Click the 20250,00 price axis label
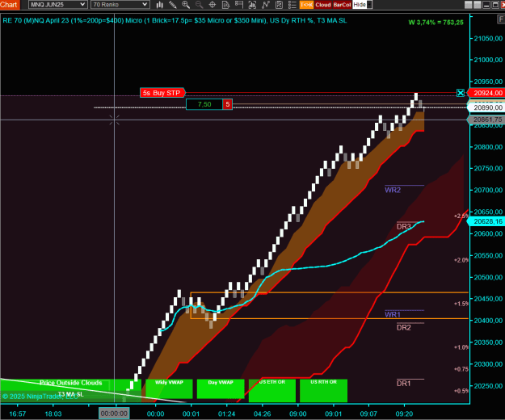This screenshot has height=420, width=505. (x=488, y=385)
